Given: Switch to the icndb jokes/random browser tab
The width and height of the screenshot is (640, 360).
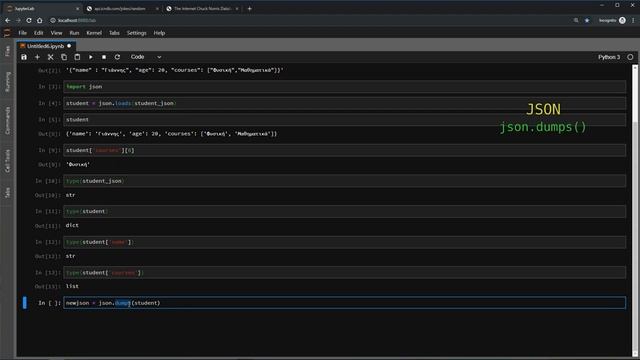Looking at the screenshot, I should click(122, 9).
